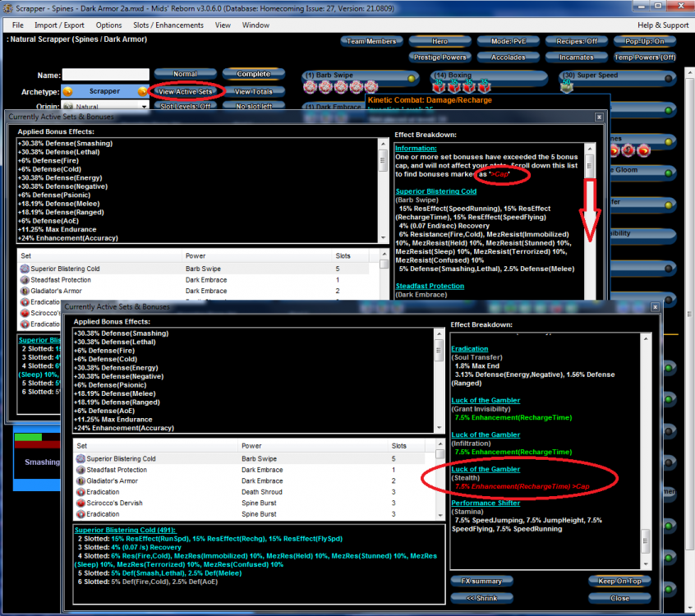This screenshot has height=616, width=695.
Task: Click the Performance Shifter set heading
Action: click(485, 503)
